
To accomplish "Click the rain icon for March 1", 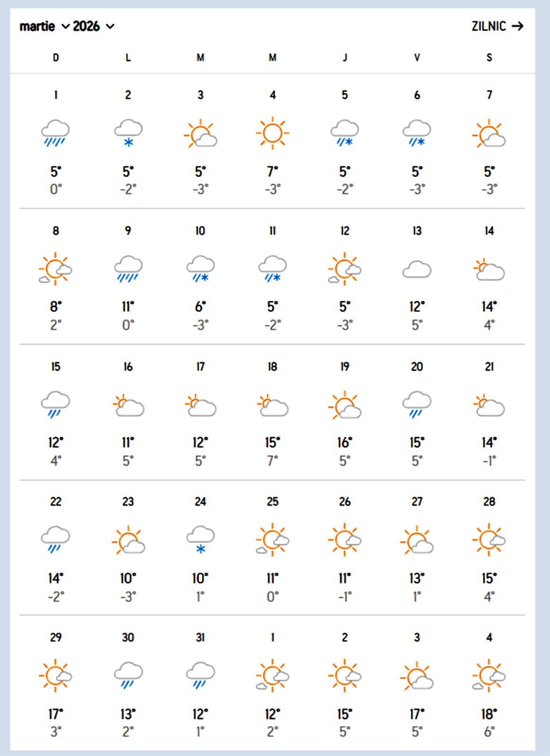I will click(55, 133).
